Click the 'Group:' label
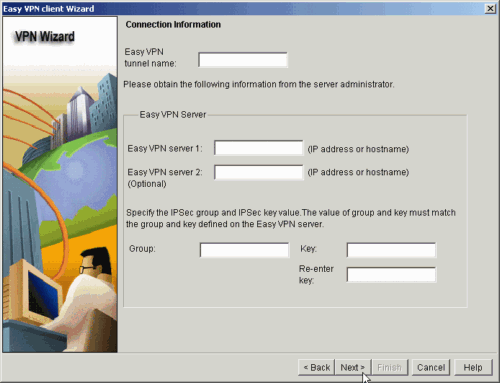 142,249
